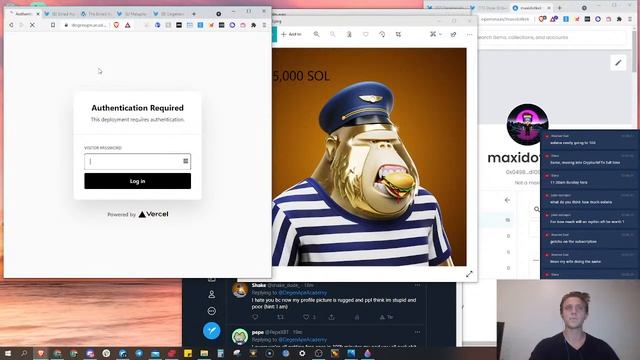The width and height of the screenshot is (640, 360).
Task: Enter fullscreen via expand arrows in Photos
Action: [x=469, y=274]
